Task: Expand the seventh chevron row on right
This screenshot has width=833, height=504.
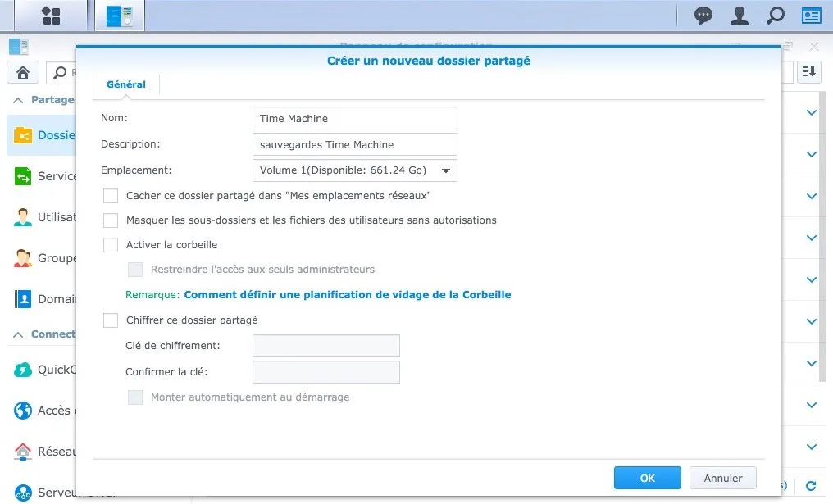Action: pyautogui.click(x=811, y=363)
